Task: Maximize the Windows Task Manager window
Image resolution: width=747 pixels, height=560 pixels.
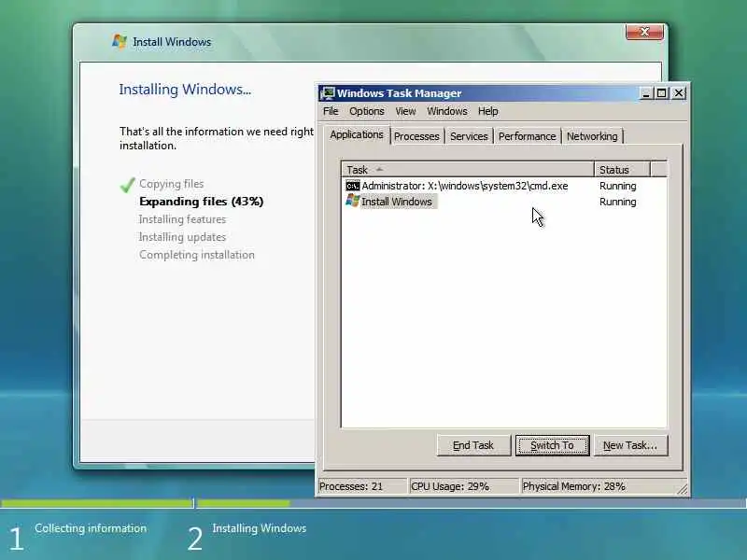Action: 662,93
